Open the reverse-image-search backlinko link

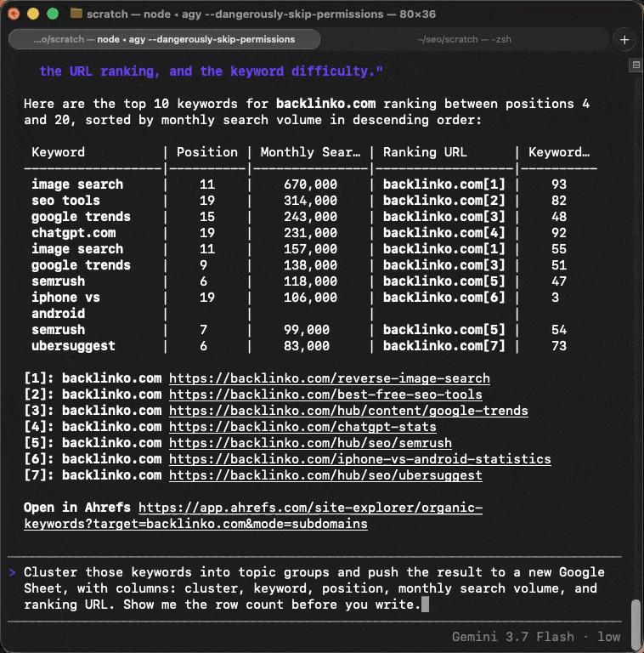pos(329,378)
